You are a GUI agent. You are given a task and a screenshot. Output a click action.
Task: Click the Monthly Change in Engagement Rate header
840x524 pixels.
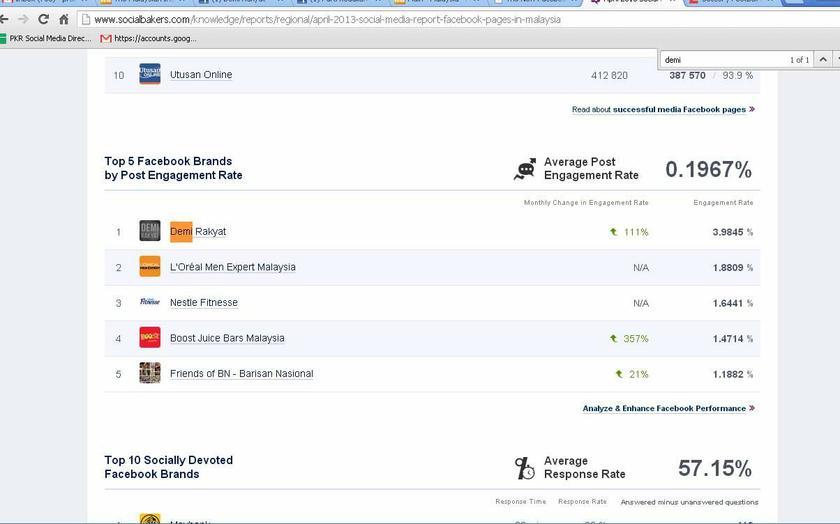click(x=586, y=203)
